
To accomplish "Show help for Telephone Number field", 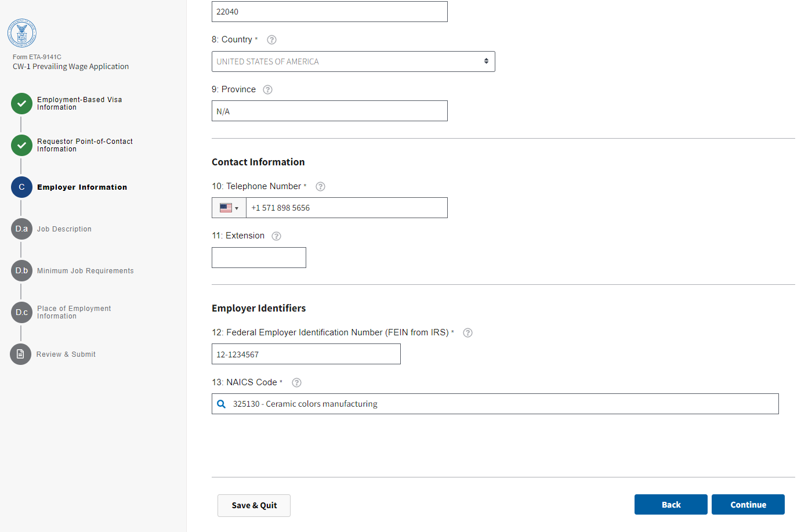I will [320, 187].
